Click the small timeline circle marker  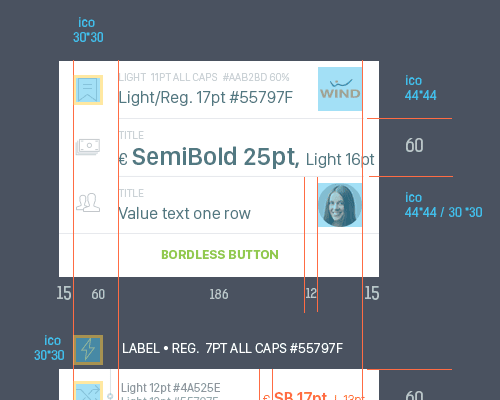pyautogui.click(x=110, y=396)
